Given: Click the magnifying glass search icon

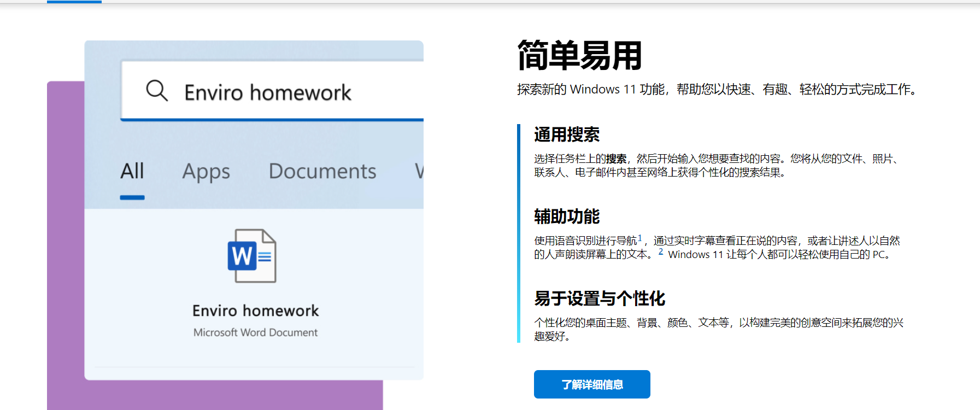Looking at the screenshot, I should pyautogui.click(x=156, y=90).
